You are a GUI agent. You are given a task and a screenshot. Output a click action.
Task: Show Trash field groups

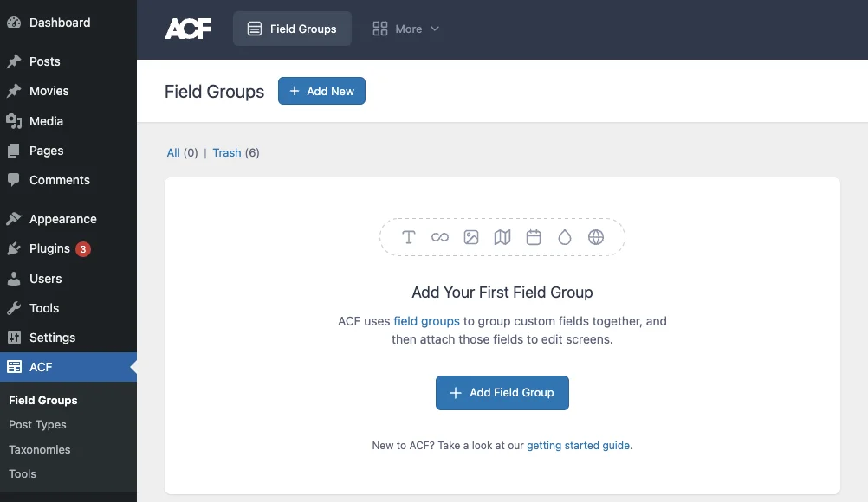(227, 153)
